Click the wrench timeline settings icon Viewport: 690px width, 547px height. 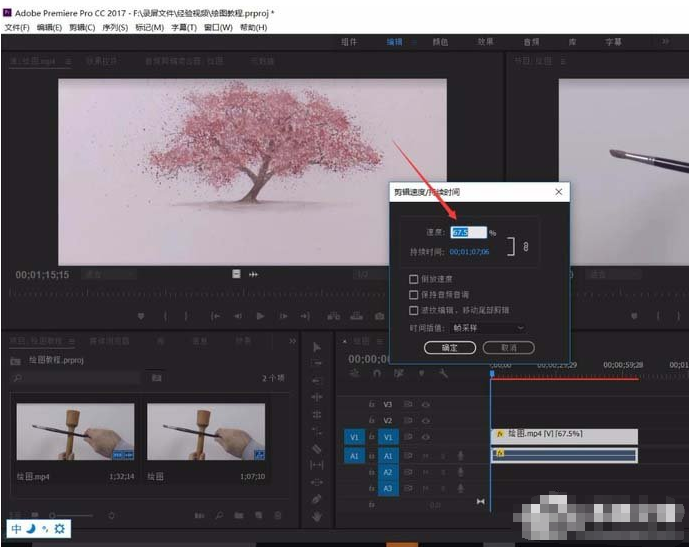point(443,374)
